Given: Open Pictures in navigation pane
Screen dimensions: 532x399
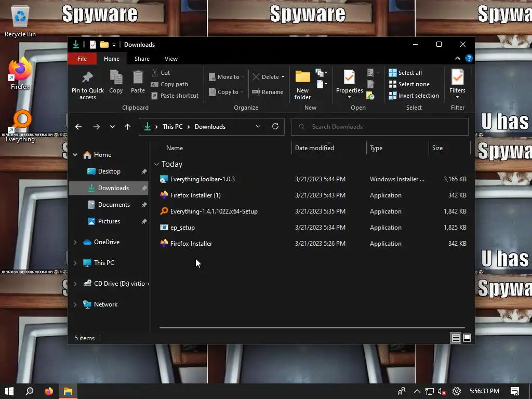Looking at the screenshot, I should click(x=109, y=221).
